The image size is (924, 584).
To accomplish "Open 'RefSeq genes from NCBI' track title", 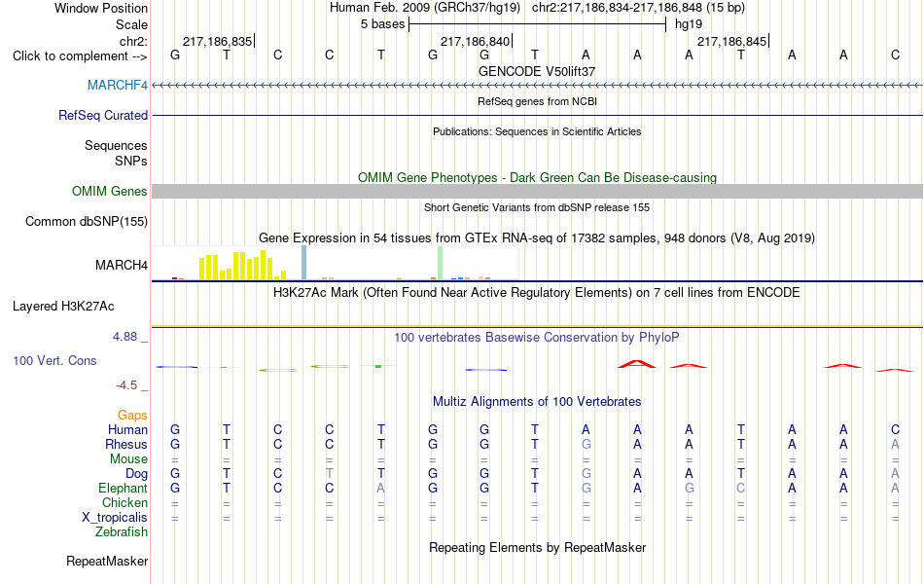I will 537,101.
